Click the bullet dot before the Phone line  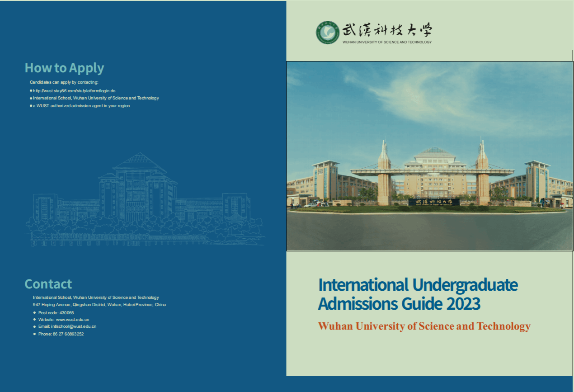point(34,334)
